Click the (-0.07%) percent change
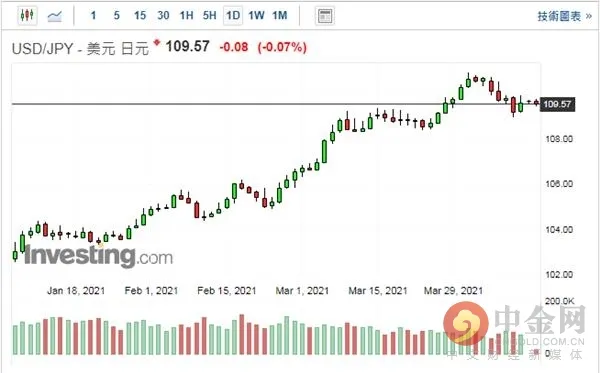600x373 pixels. click(282, 47)
